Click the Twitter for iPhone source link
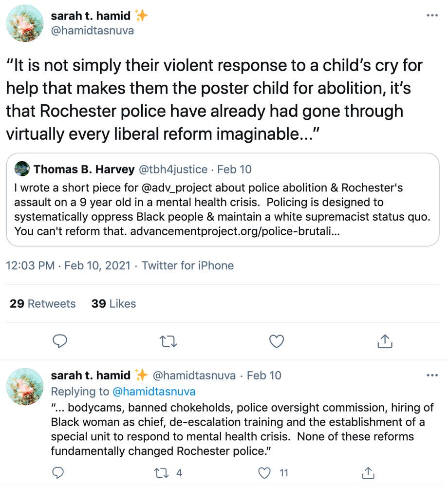This screenshot has width=448, height=487. point(187,265)
